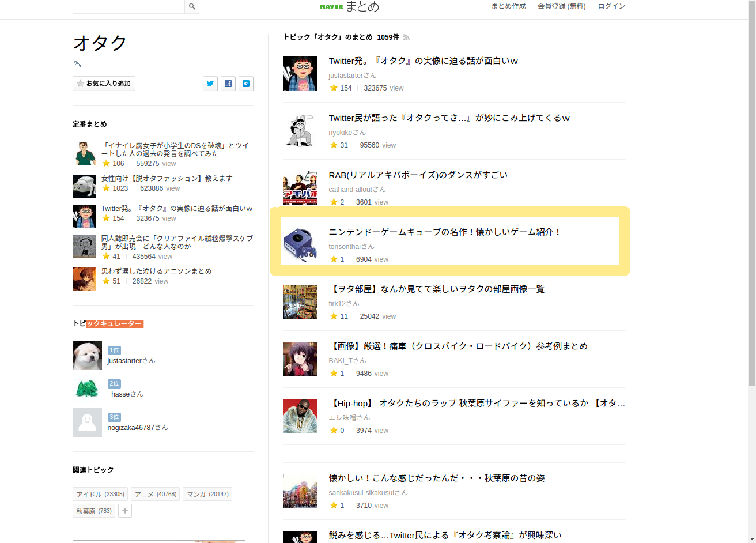This screenshot has height=543, width=756.
Task: Click thumbnail of RAB dance article
Action: pos(300,188)
